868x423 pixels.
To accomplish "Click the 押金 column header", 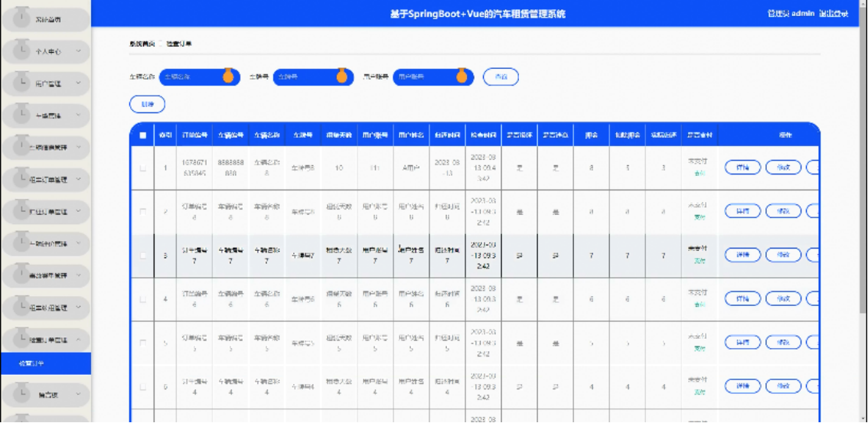I will pos(591,135).
